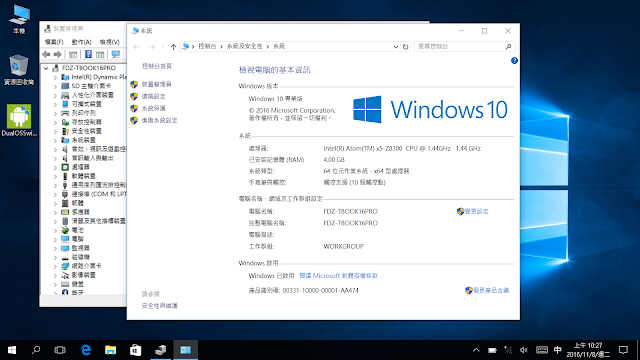Click 變更產品金鑰 link
This screenshot has width=640, height=360.
[x=491, y=290]
